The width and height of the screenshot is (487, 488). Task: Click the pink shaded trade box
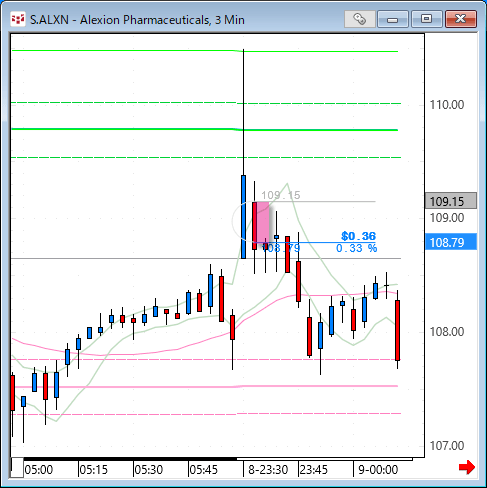pos(263,222)
